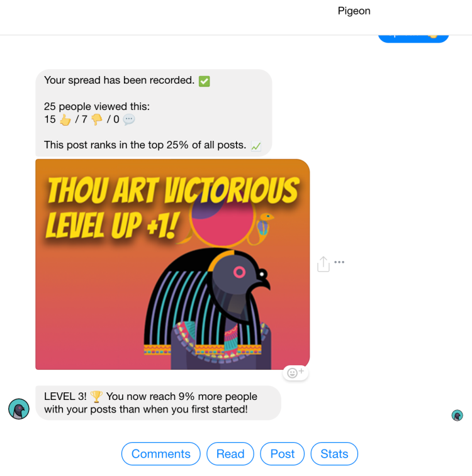
Task: Click the trophy emoji in the LEVEL 3 message
Action: pos(96,397)
